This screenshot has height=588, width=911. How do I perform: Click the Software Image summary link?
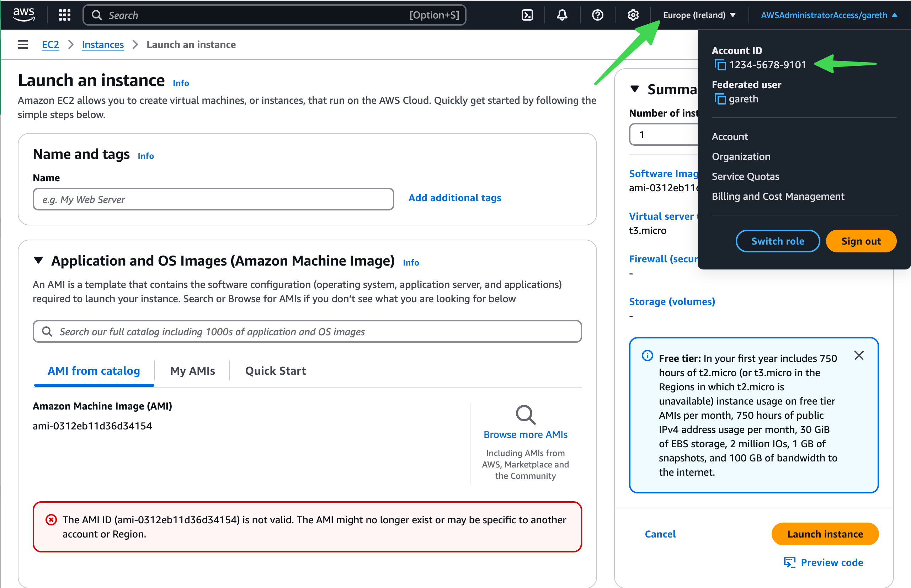tap(663, 173)
